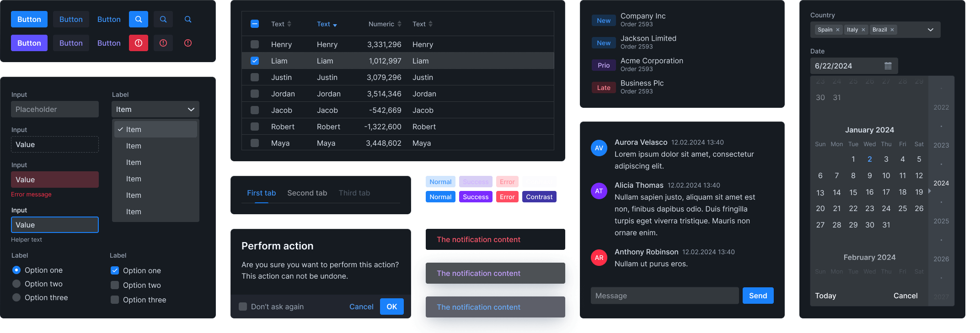Expand the Country multi-select dropdown chevron
This screenshot has height=333, width=980.
point(930,30)
